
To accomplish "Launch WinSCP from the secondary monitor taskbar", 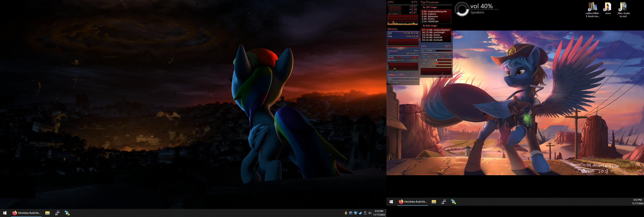I will tap(453, 202).
